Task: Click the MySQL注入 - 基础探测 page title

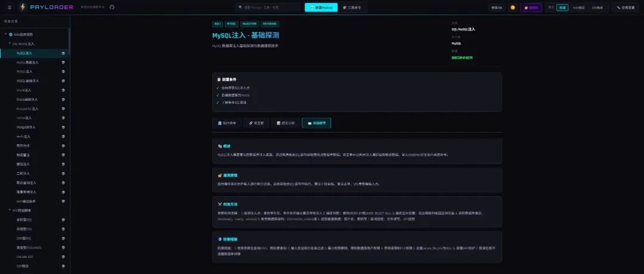Action: [x=246, y=35]
